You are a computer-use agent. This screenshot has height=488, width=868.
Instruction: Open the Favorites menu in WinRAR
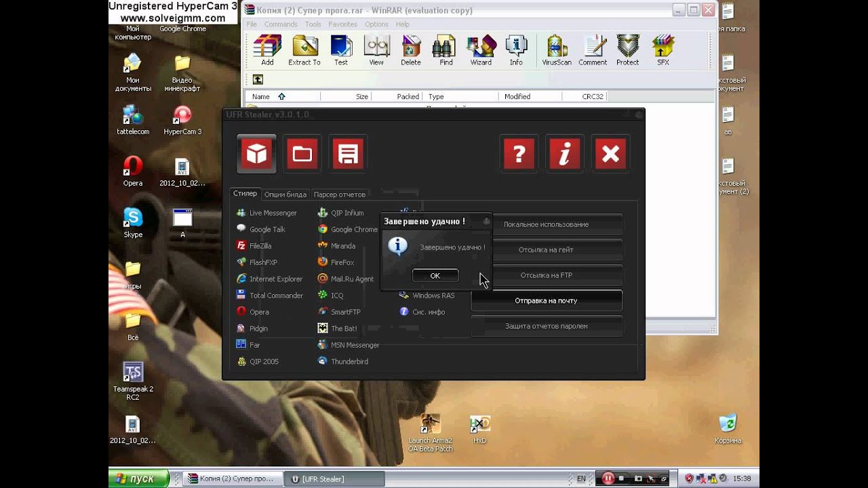click(x=342, y=24)
